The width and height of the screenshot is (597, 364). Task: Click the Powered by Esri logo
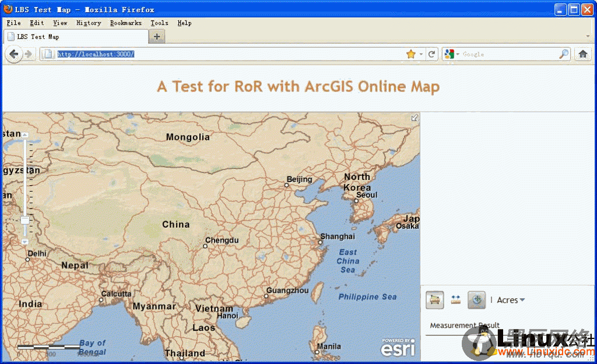click(x=398, y=347)
